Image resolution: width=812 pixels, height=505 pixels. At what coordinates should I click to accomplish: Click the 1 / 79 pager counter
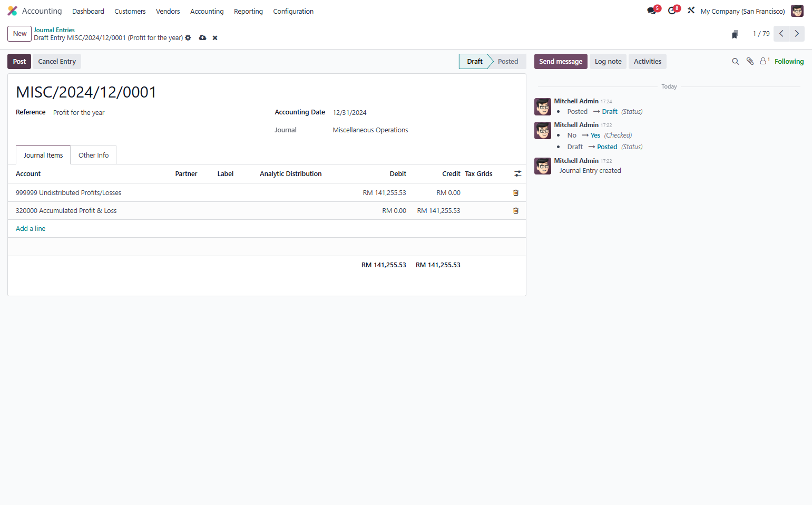(x=761, y=34)
